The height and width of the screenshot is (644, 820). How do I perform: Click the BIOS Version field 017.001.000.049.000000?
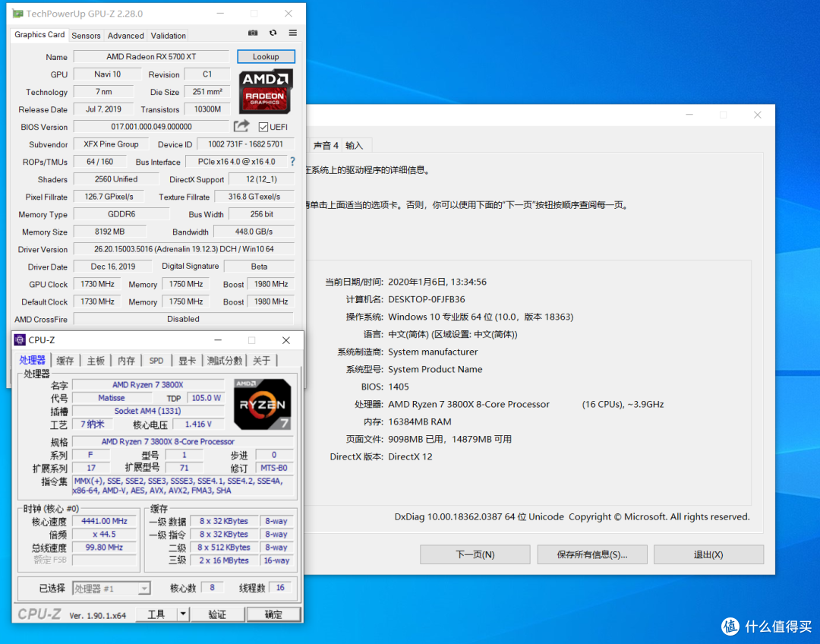click(x=151, y=127)
